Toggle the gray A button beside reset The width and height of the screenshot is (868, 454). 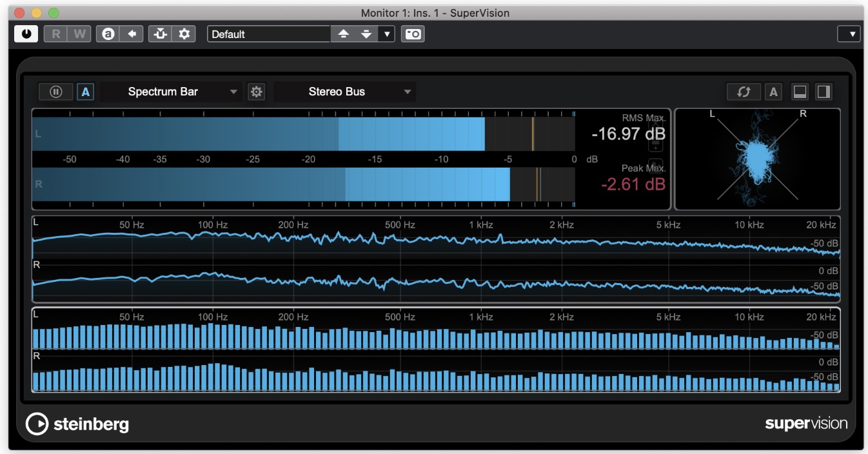(773, 92)
